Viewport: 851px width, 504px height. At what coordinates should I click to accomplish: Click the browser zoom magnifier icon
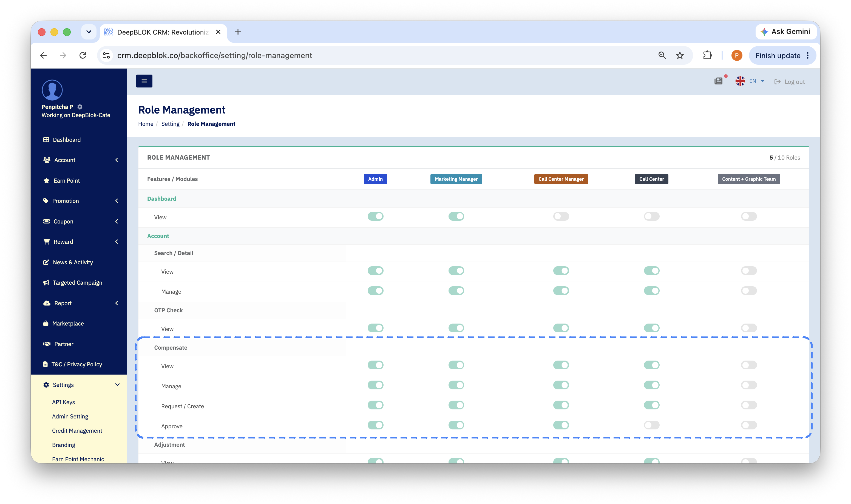pyautogui.click(x=662, y=55)
